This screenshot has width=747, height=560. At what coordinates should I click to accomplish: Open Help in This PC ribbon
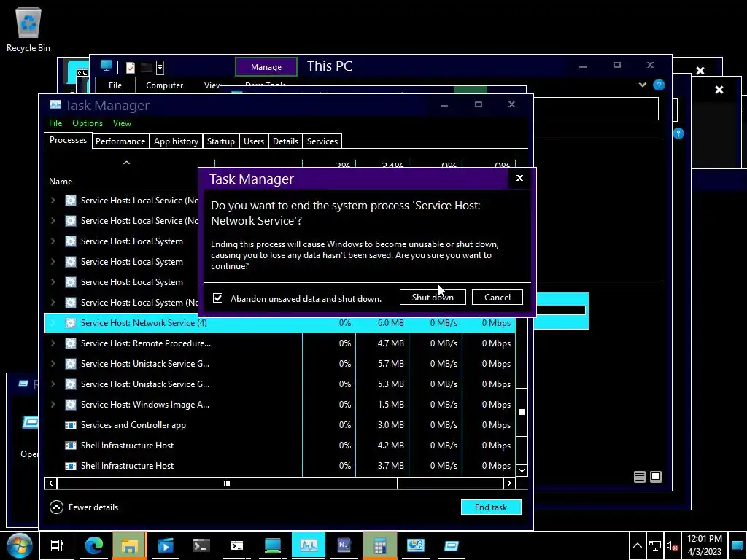coord(659,85)
